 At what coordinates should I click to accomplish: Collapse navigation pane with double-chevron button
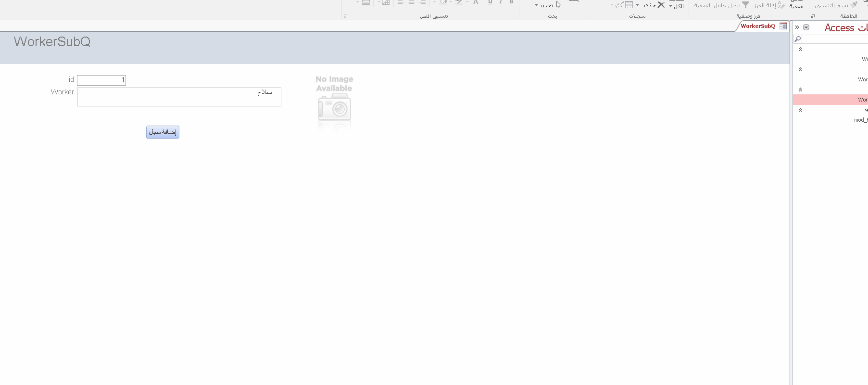pyautogui.click(x=797, y=27)
